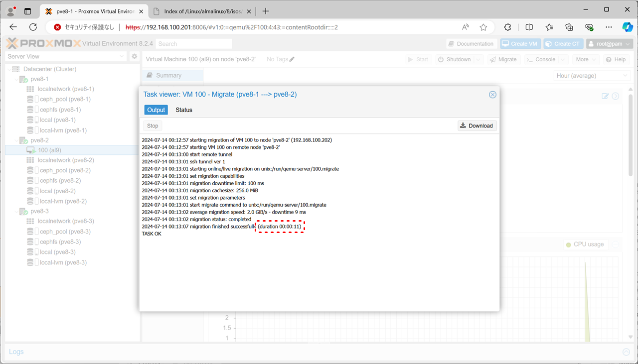Image resolution: width=638 pixels, height=364 pixels.
Task: Expand the Server View dropdown
Action: tap(122, 57)
